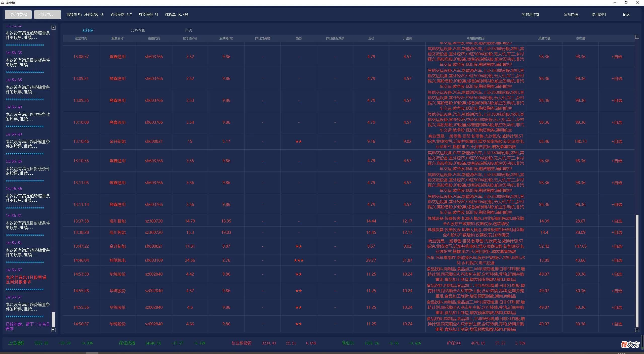Click the 龙虎榜 app icon in title bar
Viewport: 644px width, 354px height.
tap(3, 3)
